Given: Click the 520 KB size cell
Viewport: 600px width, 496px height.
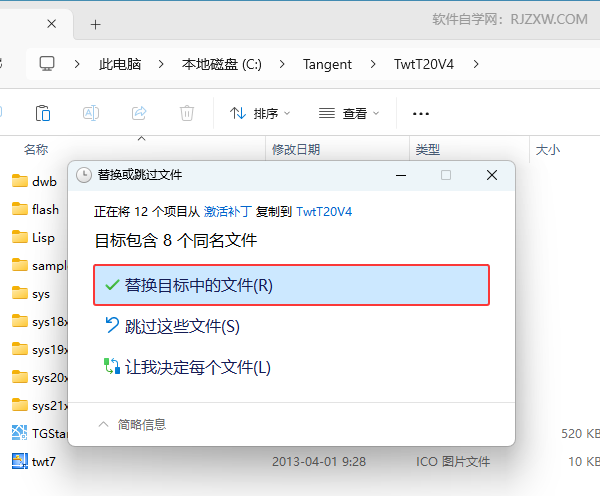Looking at the screenshot, I should [580, 434].
